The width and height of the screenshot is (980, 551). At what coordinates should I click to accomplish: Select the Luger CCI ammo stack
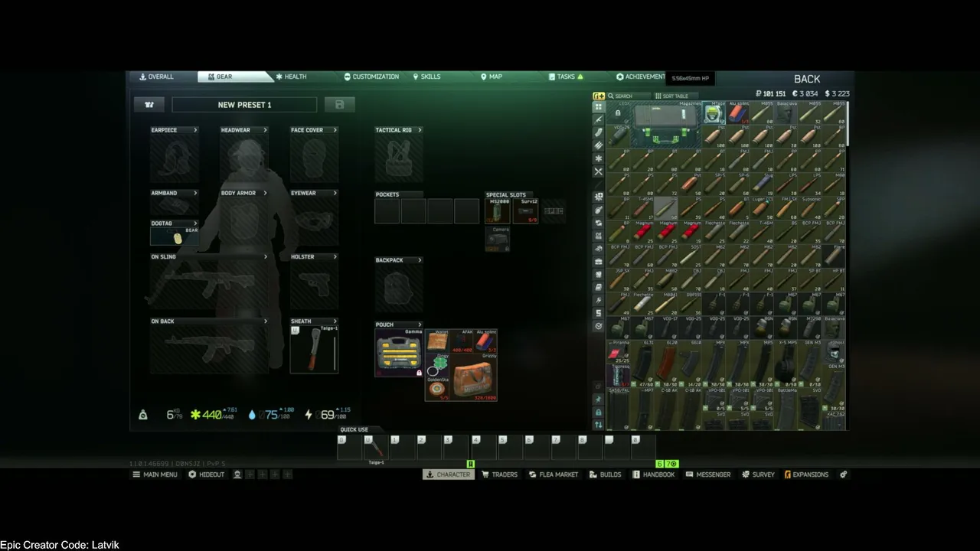pos(761,208)
